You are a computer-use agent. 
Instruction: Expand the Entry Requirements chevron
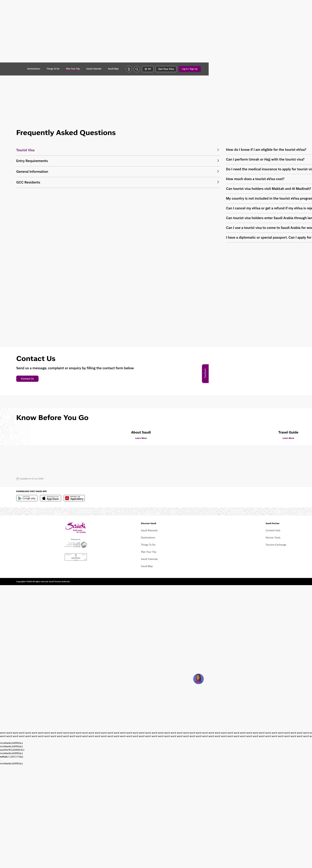(x=218, y=161)
